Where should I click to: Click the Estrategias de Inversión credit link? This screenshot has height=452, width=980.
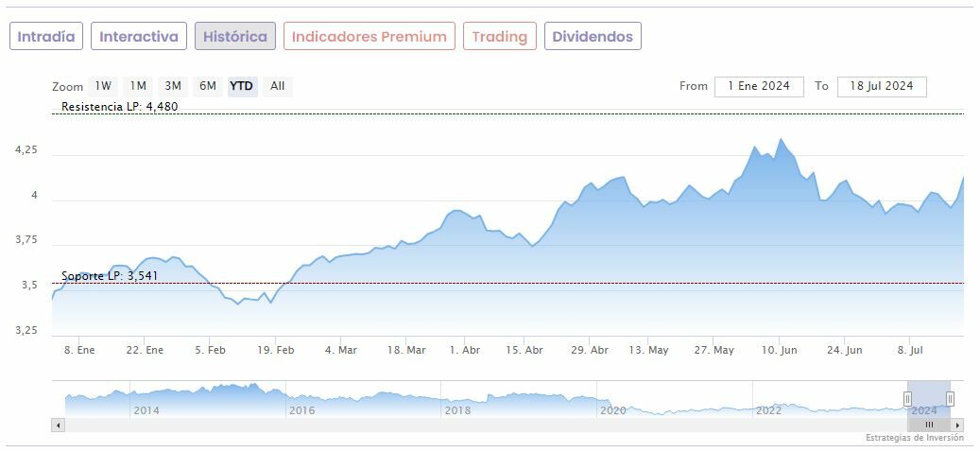pyautogui.click(x=914, y=438)
